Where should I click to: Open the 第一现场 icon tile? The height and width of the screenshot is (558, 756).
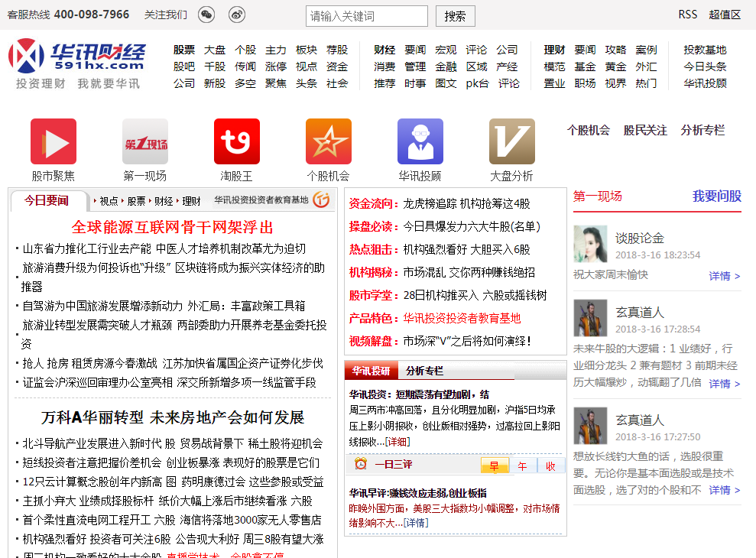(x=145, y=141)
